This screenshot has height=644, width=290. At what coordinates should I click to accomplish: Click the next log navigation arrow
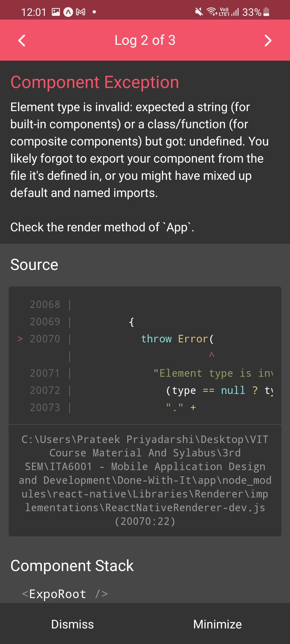pyautogui.click(x=268, y=40)
